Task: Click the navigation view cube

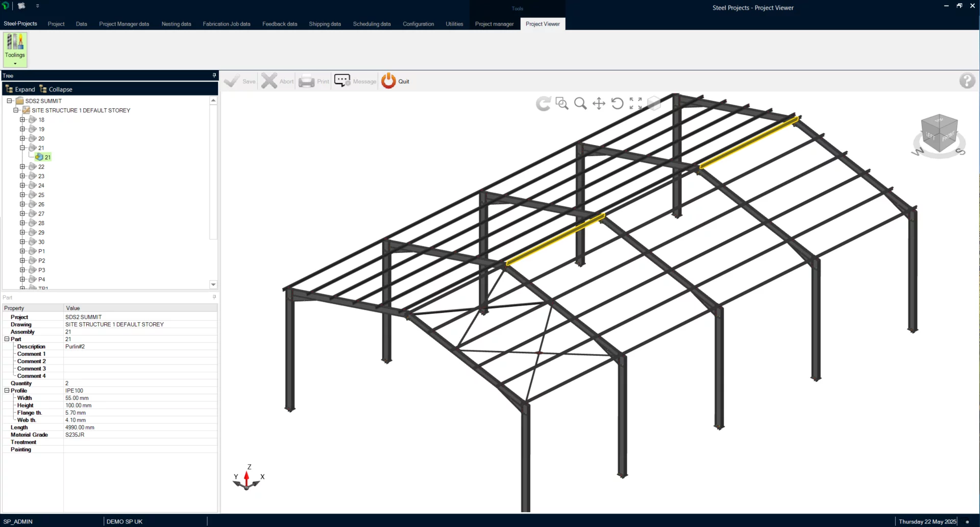Action: 939,134
